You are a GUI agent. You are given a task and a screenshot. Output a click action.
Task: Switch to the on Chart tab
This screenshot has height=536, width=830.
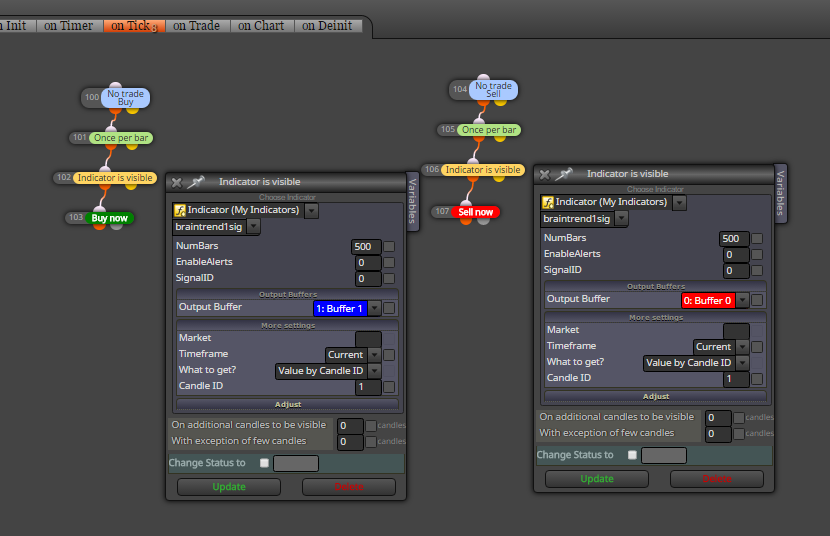pyautogui.click(x=261, y=25)
